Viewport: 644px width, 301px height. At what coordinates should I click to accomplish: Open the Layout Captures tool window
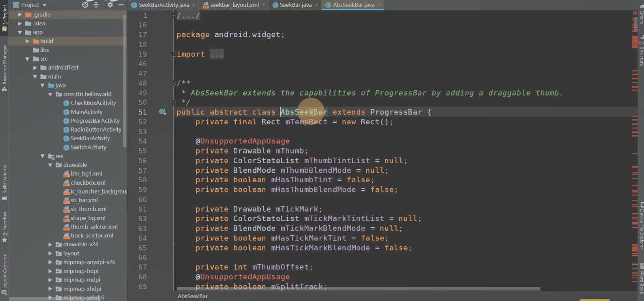pos(4,274)
